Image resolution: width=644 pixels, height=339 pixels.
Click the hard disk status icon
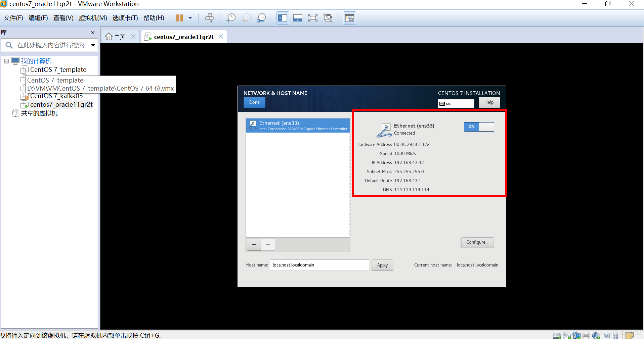557,335
